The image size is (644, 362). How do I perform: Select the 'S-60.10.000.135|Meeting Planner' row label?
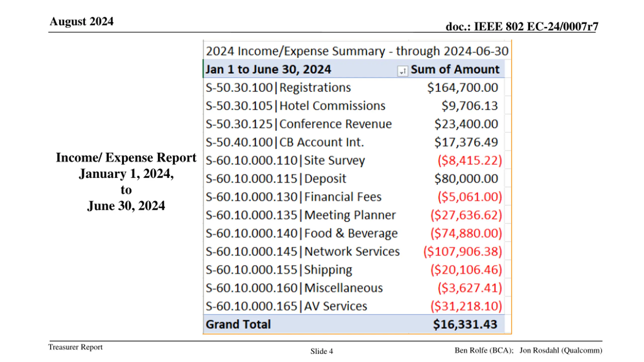click(301, 215)
